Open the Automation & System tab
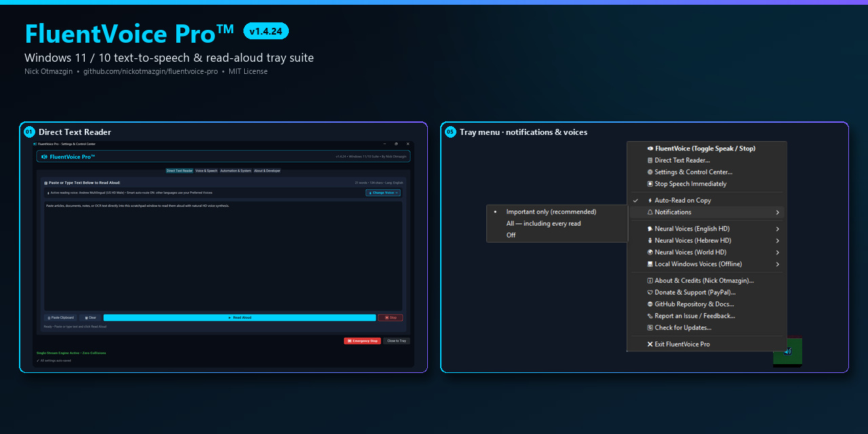Screen dimensions: 868x434 click(235, 171)
